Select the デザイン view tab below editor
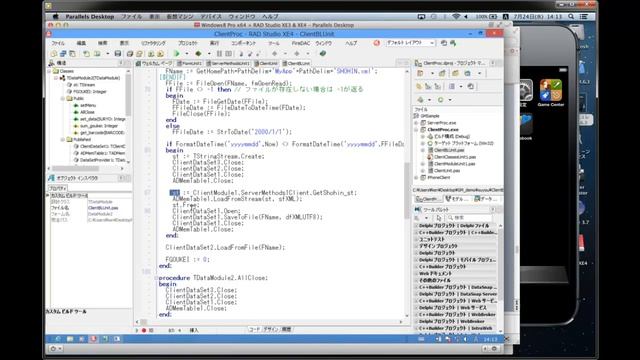Image resolution: width=640 pixels, height=360 pixels. pos(271,329)
